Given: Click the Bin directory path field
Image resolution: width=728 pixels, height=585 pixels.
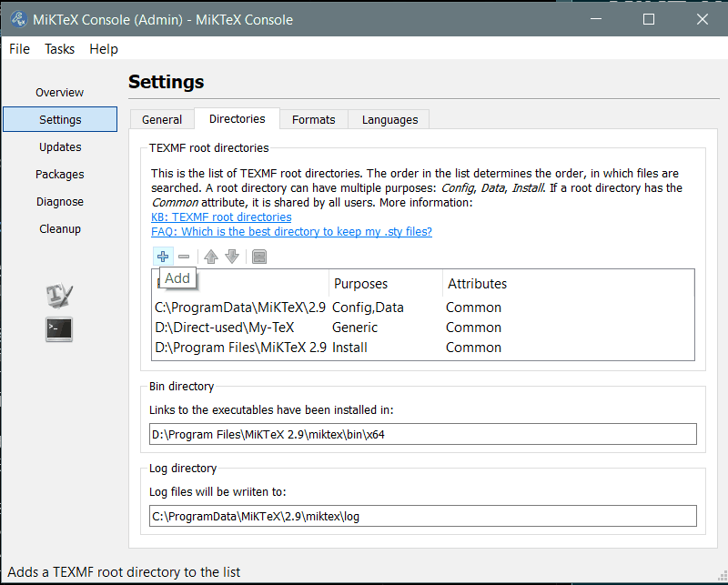Looking at the screenshot, I should (x=422, y=434).
